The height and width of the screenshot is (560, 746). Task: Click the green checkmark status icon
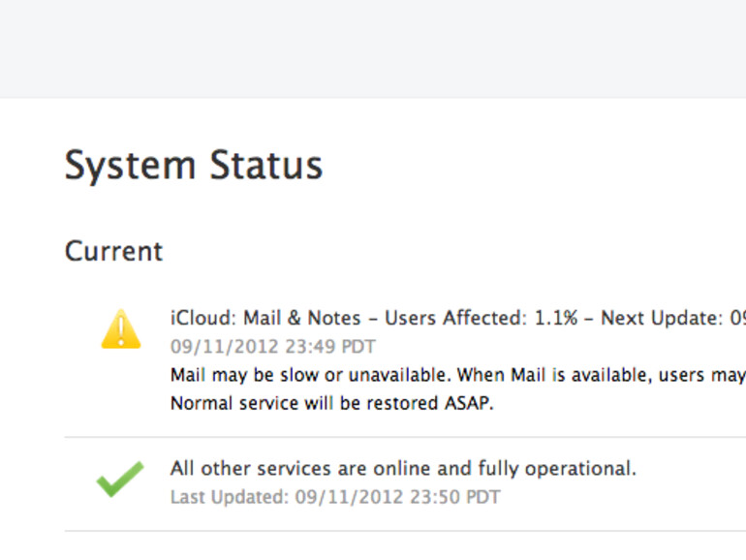pyautogui.click(x=120, y=479)
